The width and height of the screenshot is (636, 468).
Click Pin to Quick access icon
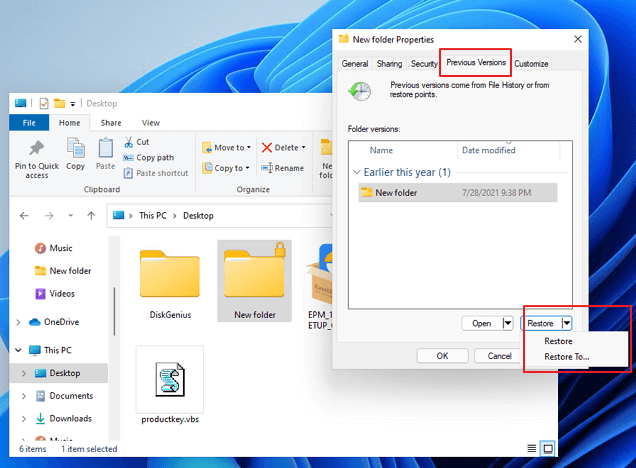click(37, 148)
